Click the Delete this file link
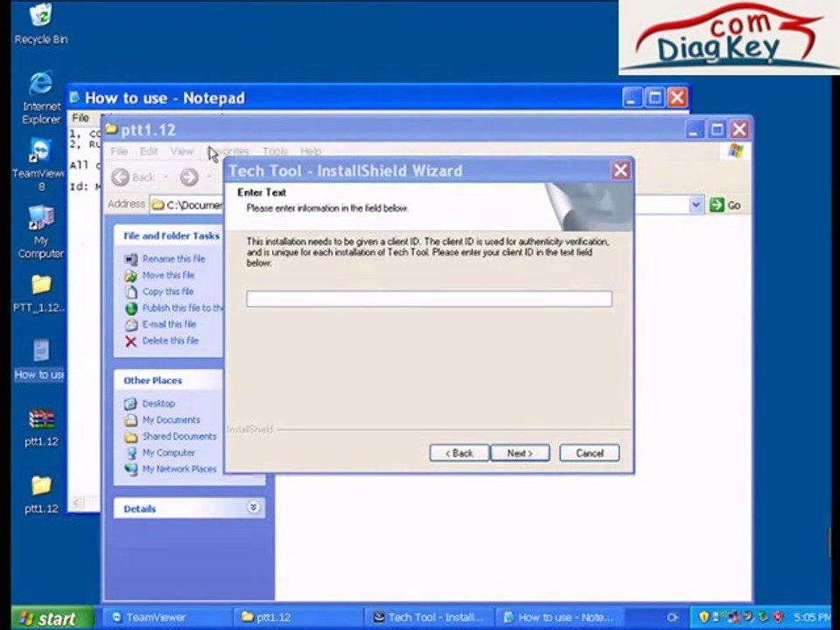This screenshot has width=840, height=630. click(171, 340)
